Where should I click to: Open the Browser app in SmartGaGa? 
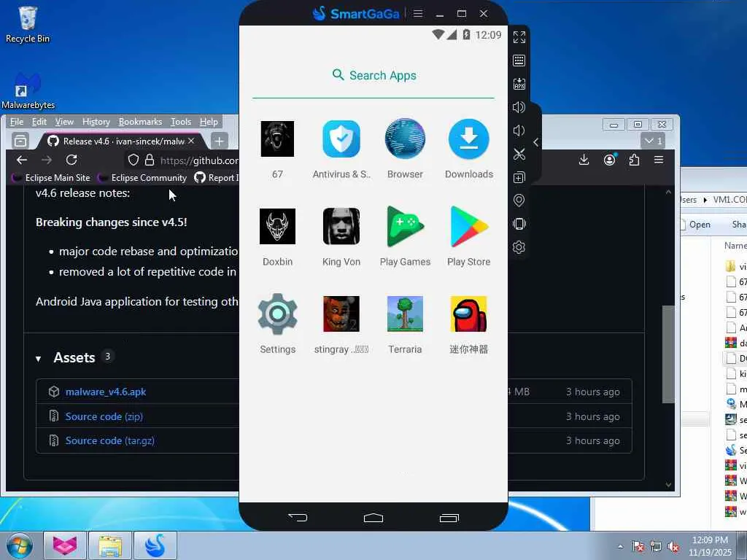[405, 139]
